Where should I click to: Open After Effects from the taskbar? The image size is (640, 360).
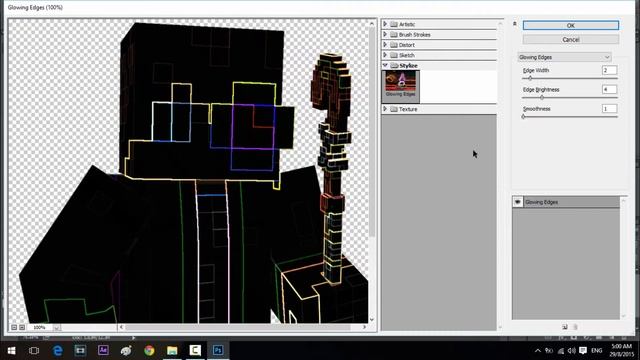[x=103, y=350]
